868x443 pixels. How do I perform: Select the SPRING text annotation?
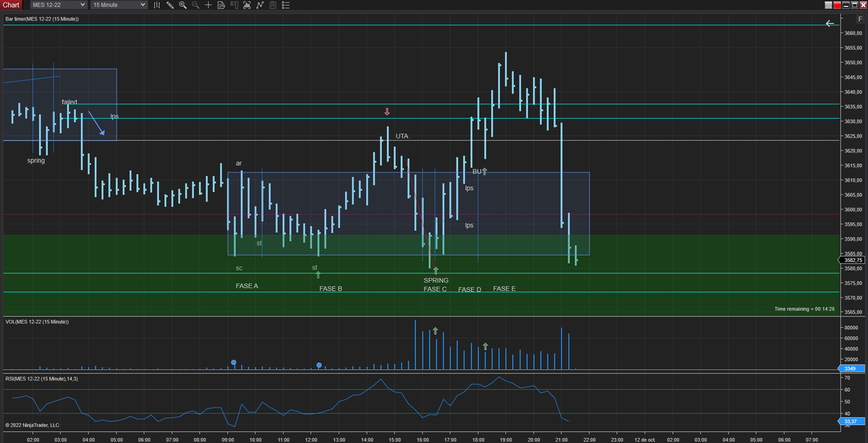point(436,280)
